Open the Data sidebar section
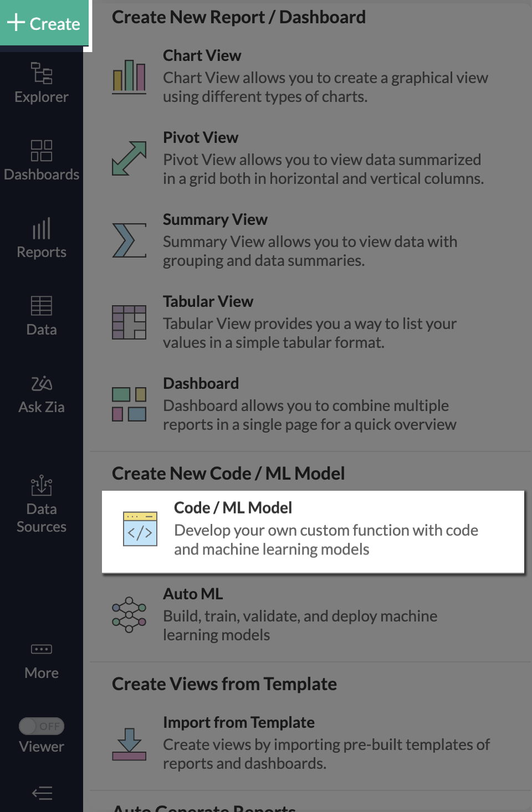 tap(42, 316)
